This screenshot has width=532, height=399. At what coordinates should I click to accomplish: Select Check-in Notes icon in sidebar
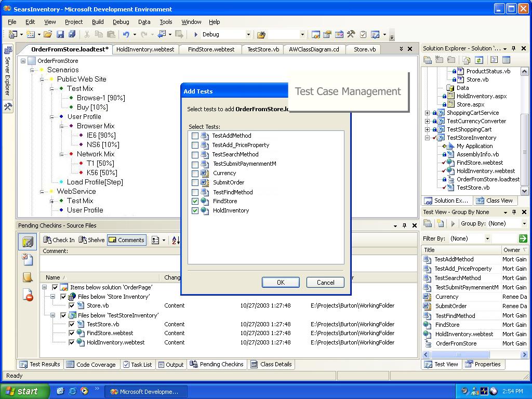click(28, 277)
